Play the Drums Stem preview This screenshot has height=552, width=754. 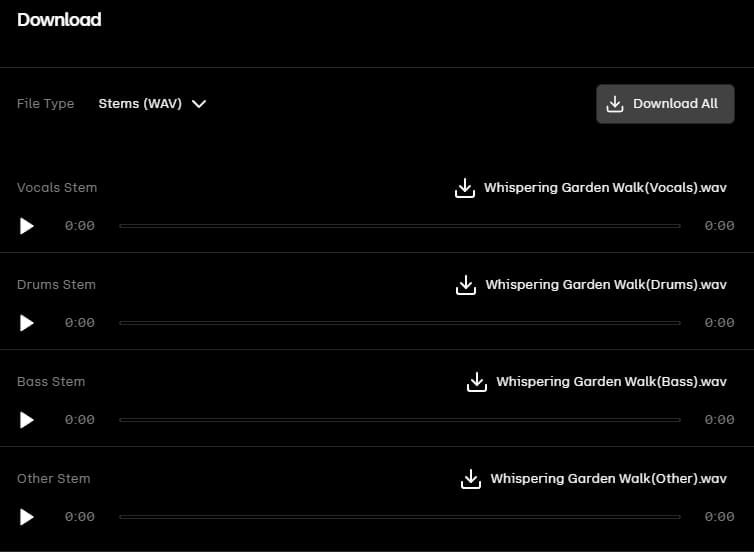click(27, 323)
